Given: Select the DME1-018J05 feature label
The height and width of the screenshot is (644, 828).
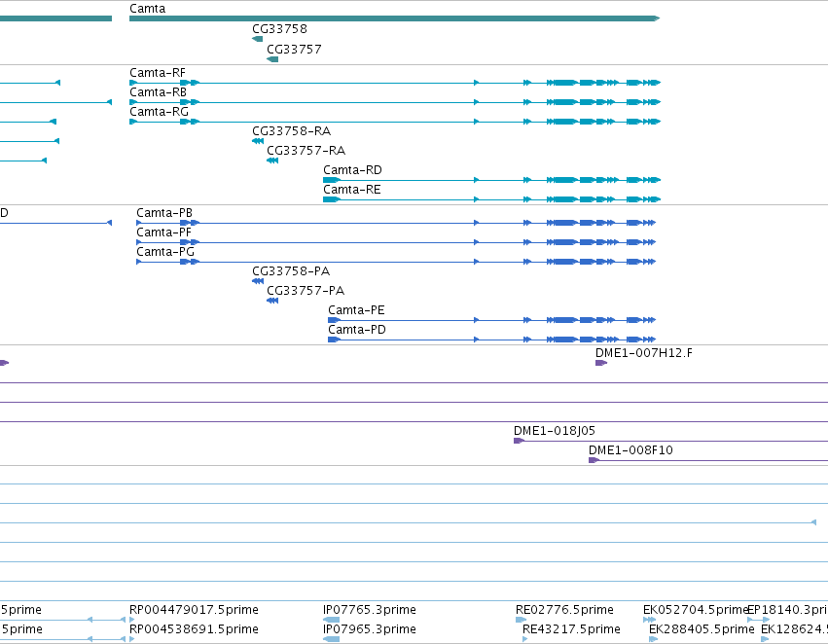Looking at the screenshot, I should click(555, 431).
